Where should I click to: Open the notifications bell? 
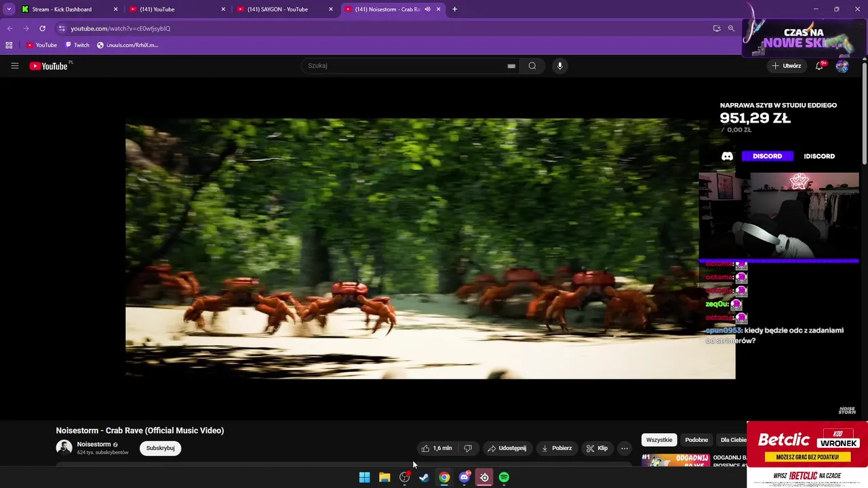(820, 66)
